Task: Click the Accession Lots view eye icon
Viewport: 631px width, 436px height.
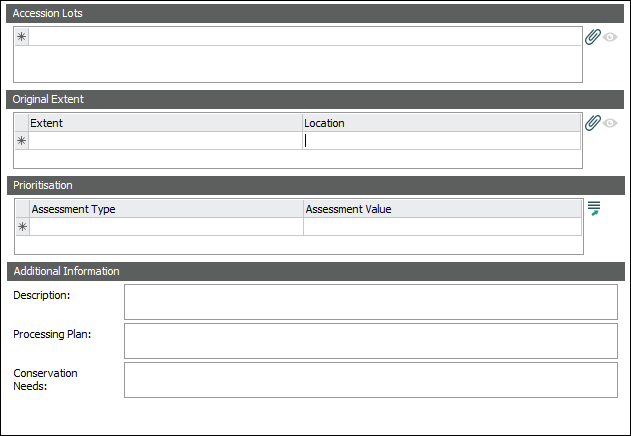Action: coord(610,37)
